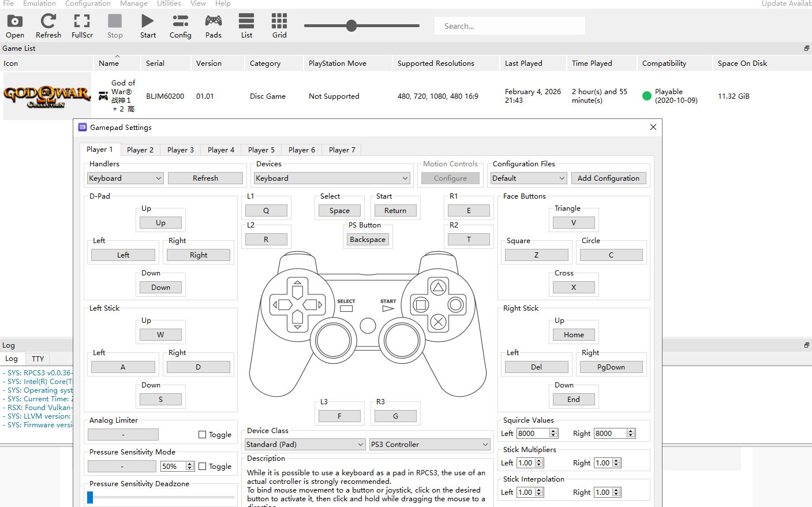Screen dimensions: 812x507
Task: Click the Add Configuration button
Action: (608, 178)
